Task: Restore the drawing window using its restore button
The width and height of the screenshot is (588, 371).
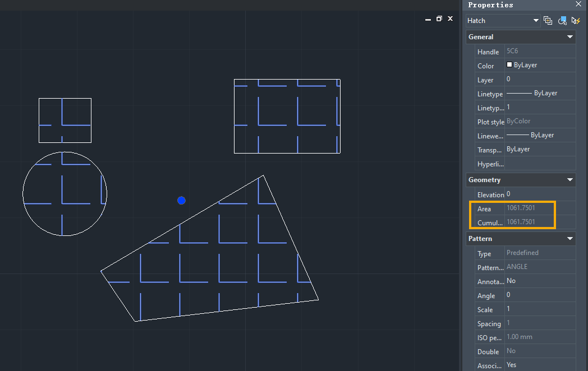Action: tap(439, 18)
